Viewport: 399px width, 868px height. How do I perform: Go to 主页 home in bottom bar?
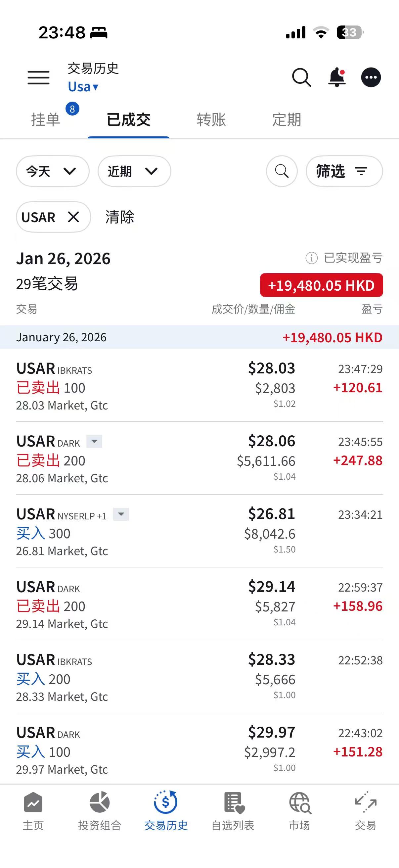click(33, 811)
